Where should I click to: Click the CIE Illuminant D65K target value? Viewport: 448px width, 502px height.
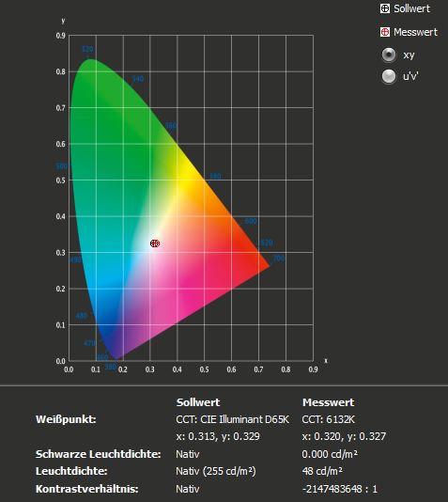[x=232, y=419]
